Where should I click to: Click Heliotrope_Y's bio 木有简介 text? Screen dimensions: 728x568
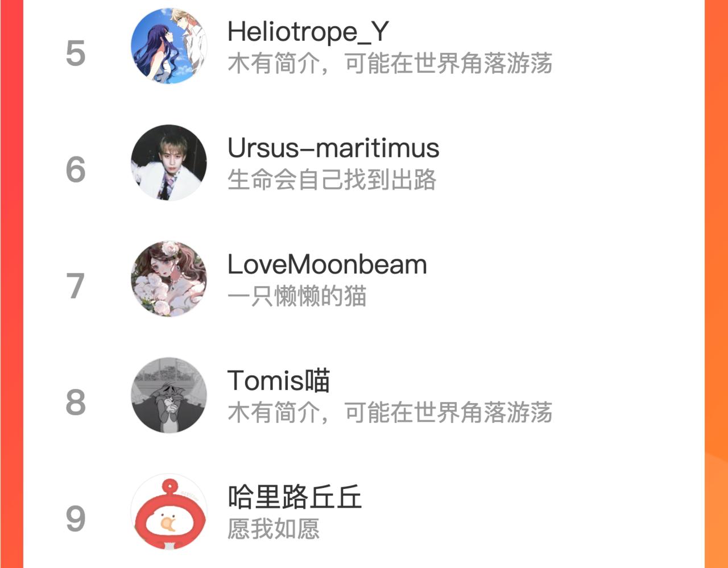390,64
